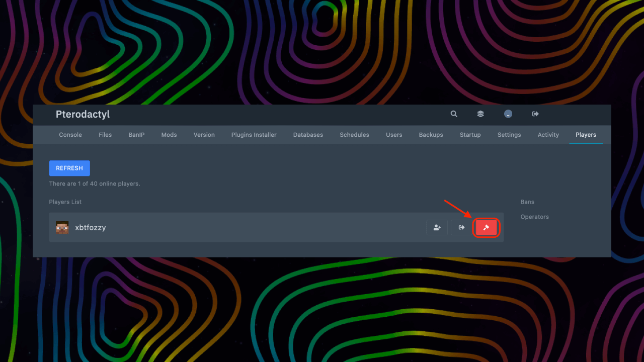This screenshot has width=644, height=362.
Task: Kick player xbtfozzy using the exit icon
Action: 461,228
